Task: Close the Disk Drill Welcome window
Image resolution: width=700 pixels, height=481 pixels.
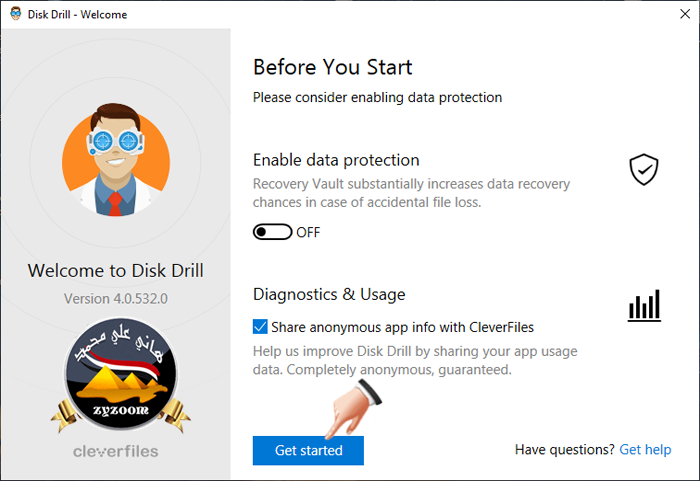Action: (x=685, y=14)
